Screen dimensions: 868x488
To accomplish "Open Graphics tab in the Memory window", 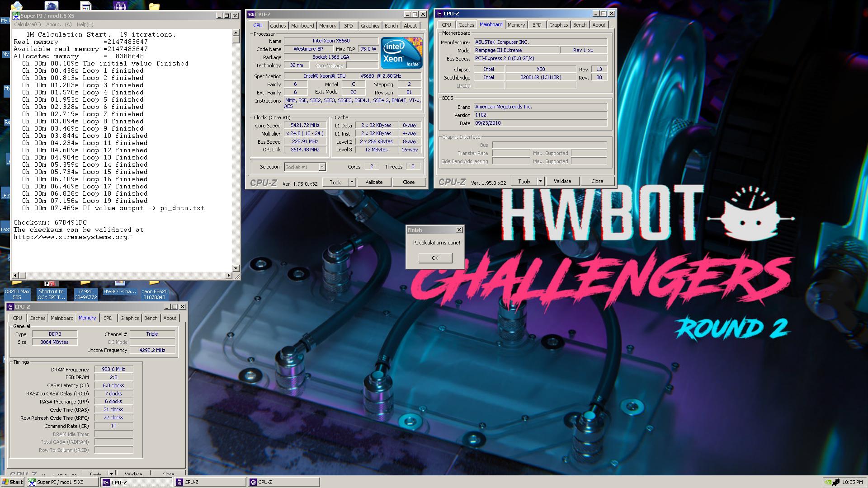I will tap(130, 318).
